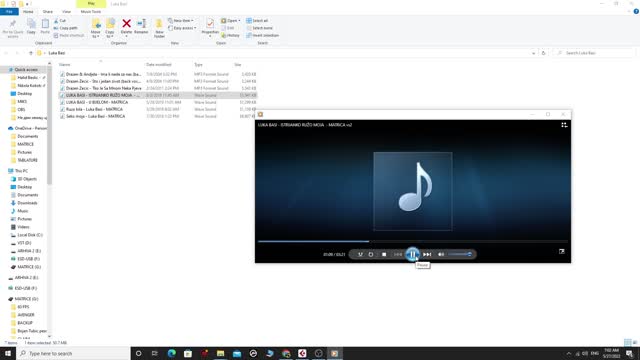Click the Search Luka Basi field
This screenshot has height=360, width=640.
[593, 53]
